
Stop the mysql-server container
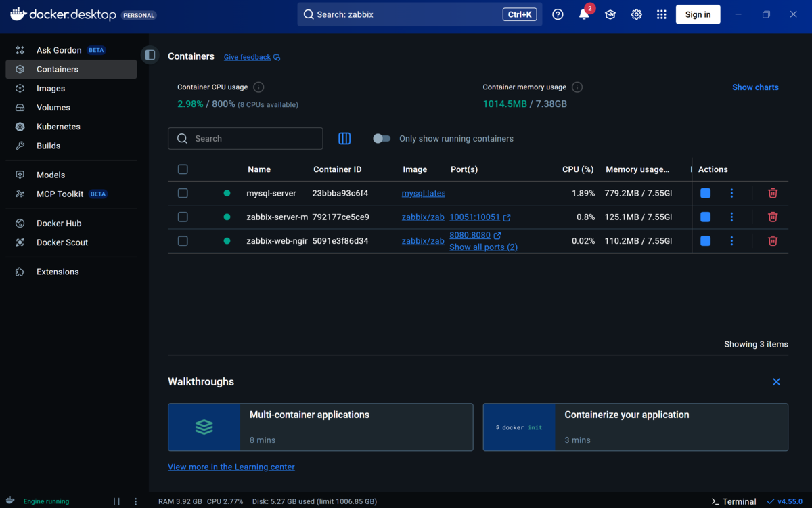(706, 193)
